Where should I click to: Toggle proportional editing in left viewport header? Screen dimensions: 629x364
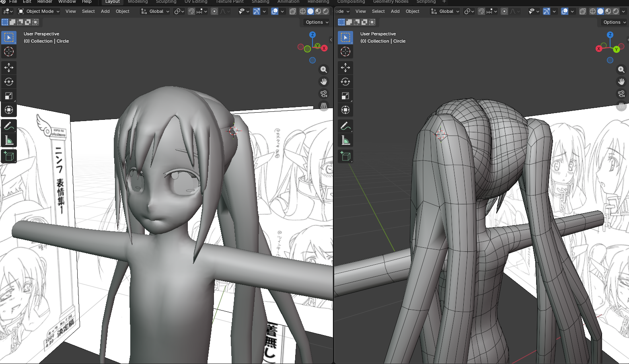214,11
